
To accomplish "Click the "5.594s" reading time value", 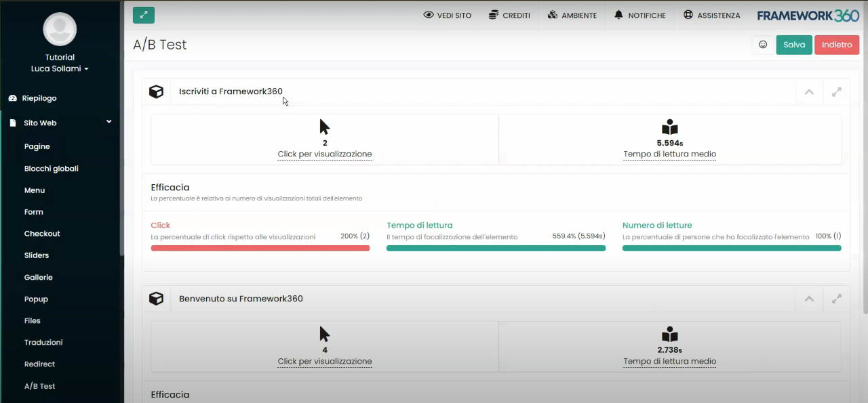I will (x=670, y=144).
